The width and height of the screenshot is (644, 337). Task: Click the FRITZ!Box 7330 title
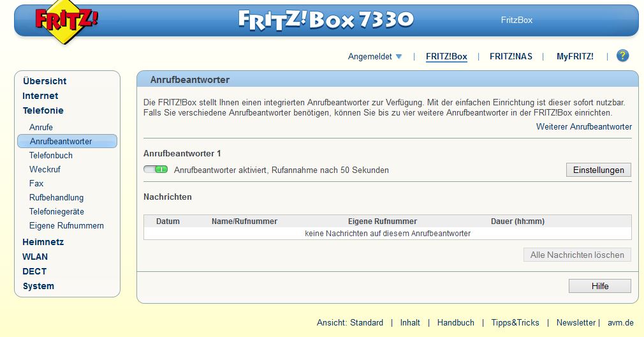pyautogui.click(x=326, y=20)
